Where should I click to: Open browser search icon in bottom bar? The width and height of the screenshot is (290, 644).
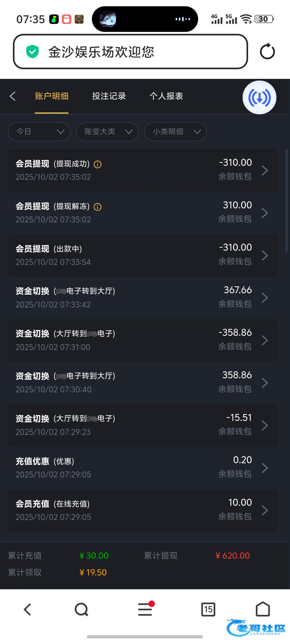point(81,610)
